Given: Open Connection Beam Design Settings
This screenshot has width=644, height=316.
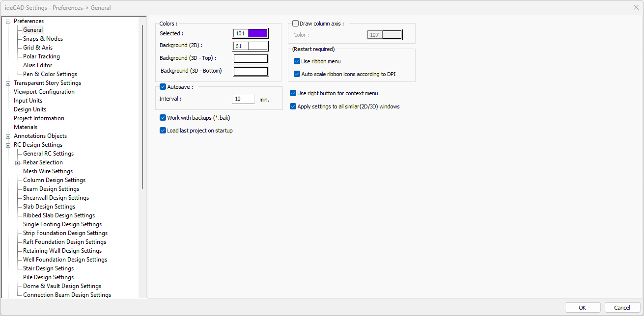Looking at the screenshot, I should click(x=67, y=295).
